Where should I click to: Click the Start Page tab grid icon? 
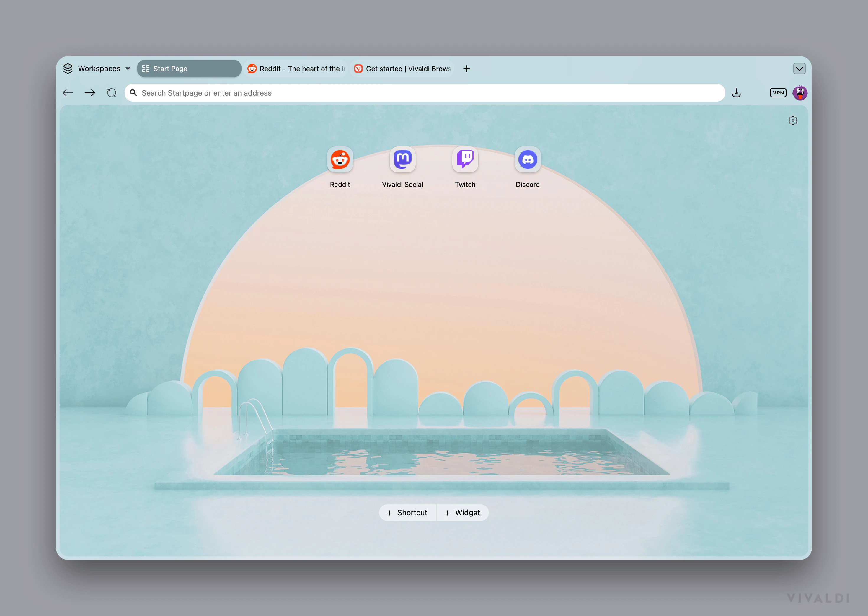pyautogui.click(x=146, y=69)
